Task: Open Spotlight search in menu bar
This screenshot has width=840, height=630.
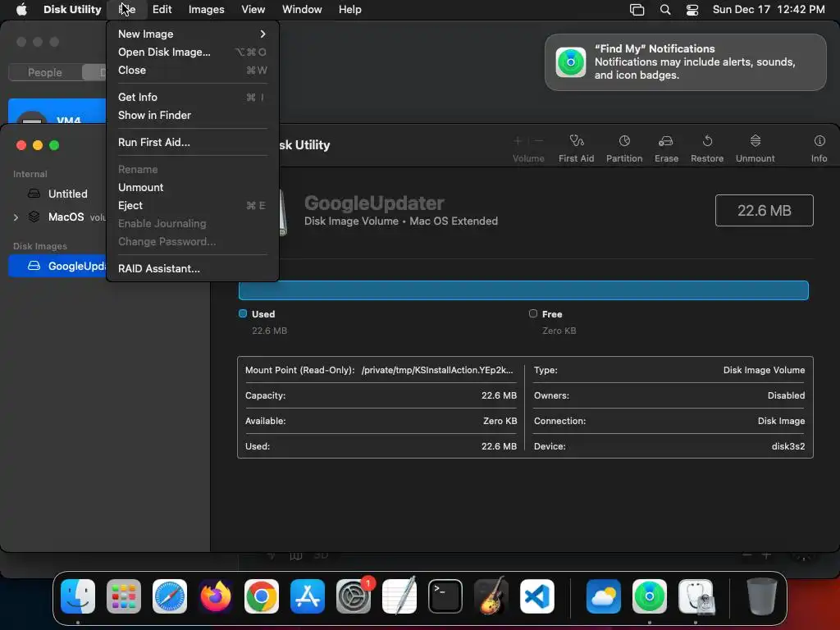Action: (664, 10)
